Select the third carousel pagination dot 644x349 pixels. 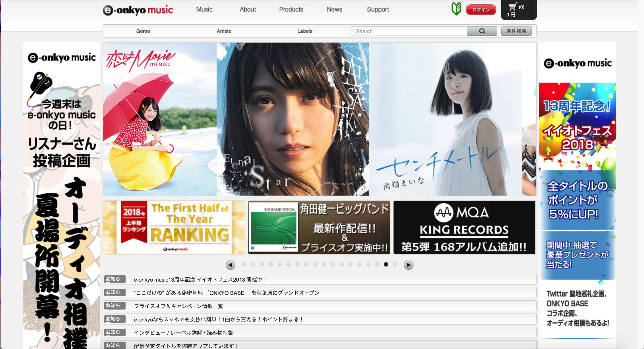pyautogui.click(x=262, y=264)
